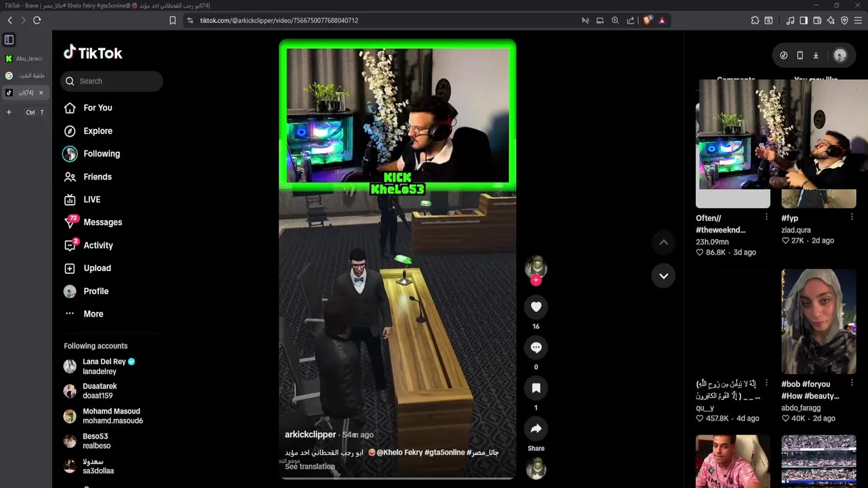Screen dimensions: 868x488
Task: Open Brave Leo AI sparkle icon
Action: [831, 20]
